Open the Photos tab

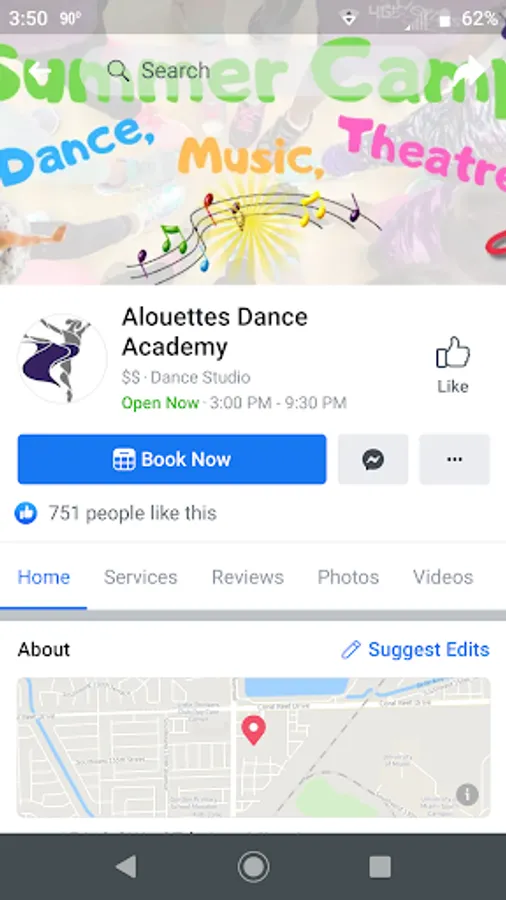(x=348, y=577)
